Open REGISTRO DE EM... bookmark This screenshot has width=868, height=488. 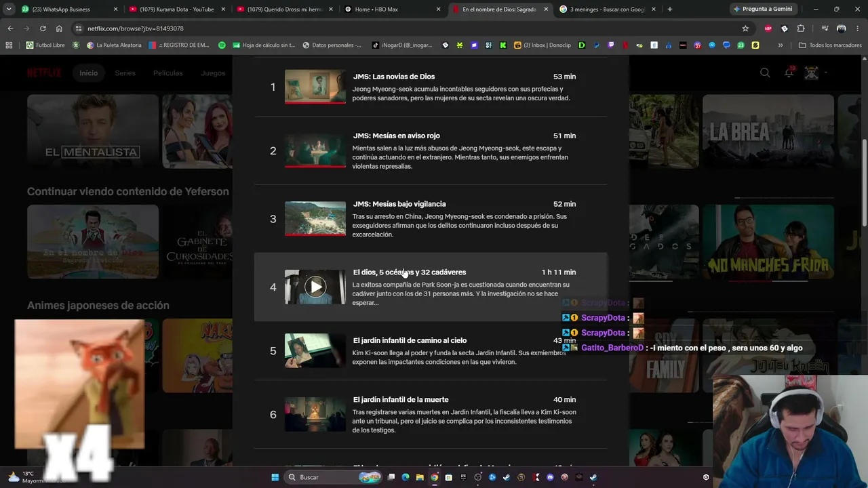pos(178,45)
